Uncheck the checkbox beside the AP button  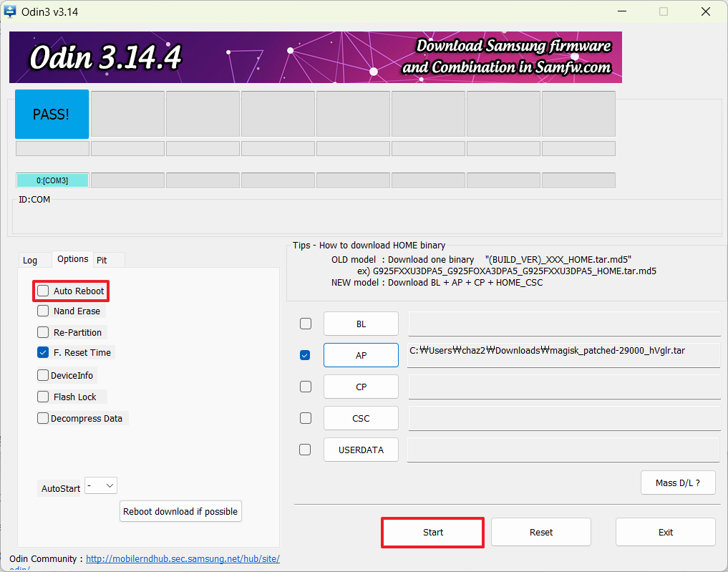305,355
